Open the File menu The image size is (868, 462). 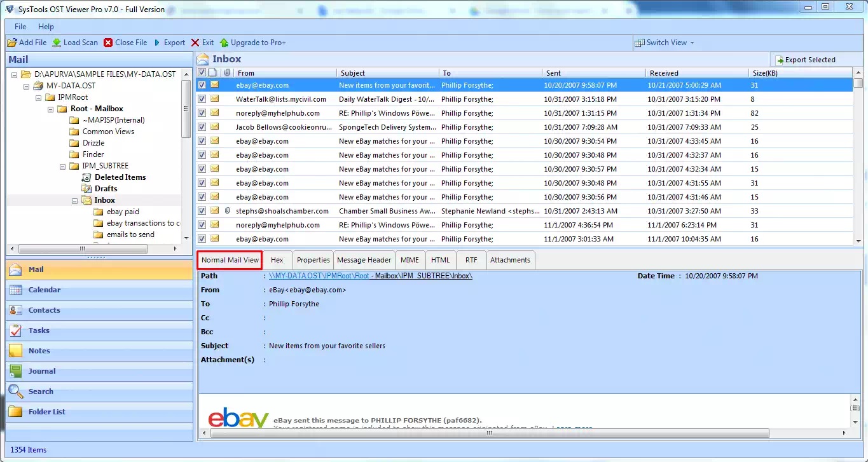click(20, 27)
